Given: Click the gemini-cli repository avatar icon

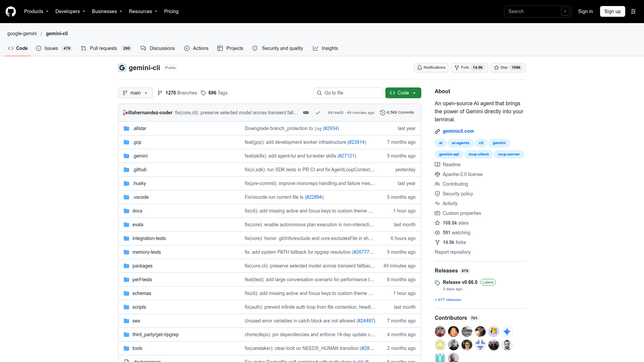Looking at the screenshot, I should (x=122, y=68).
